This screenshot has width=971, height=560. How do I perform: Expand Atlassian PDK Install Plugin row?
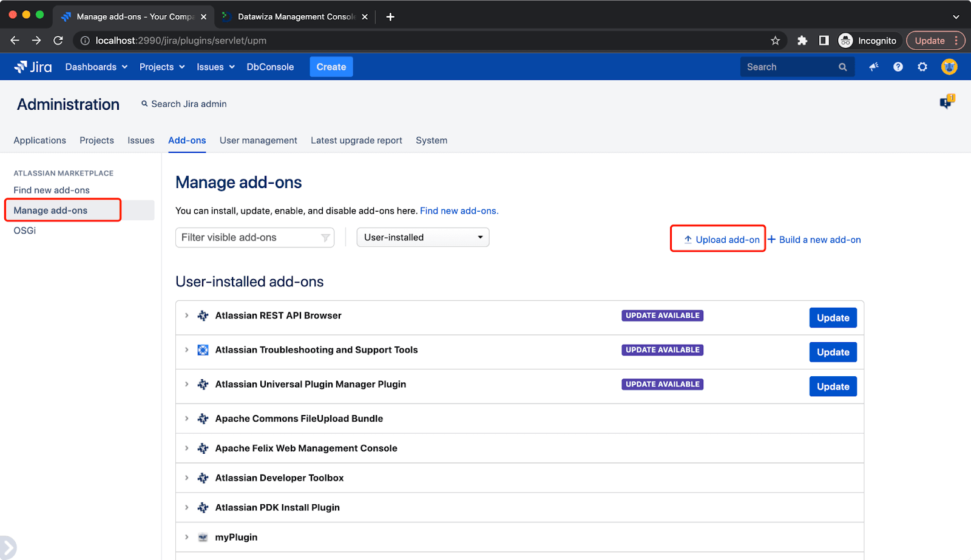[186, 508]
